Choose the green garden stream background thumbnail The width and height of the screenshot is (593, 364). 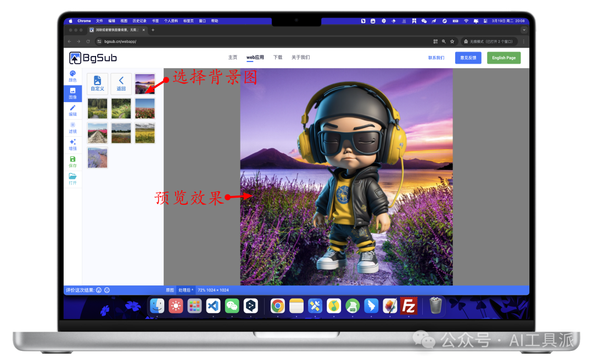121,109
